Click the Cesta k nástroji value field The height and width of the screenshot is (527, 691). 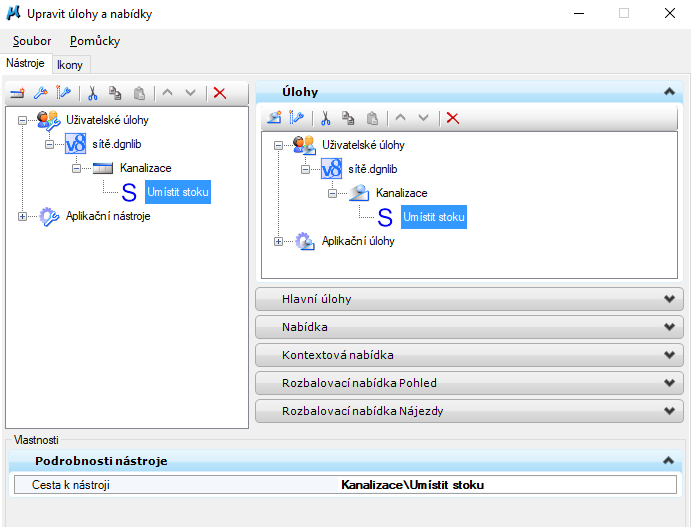412,485
